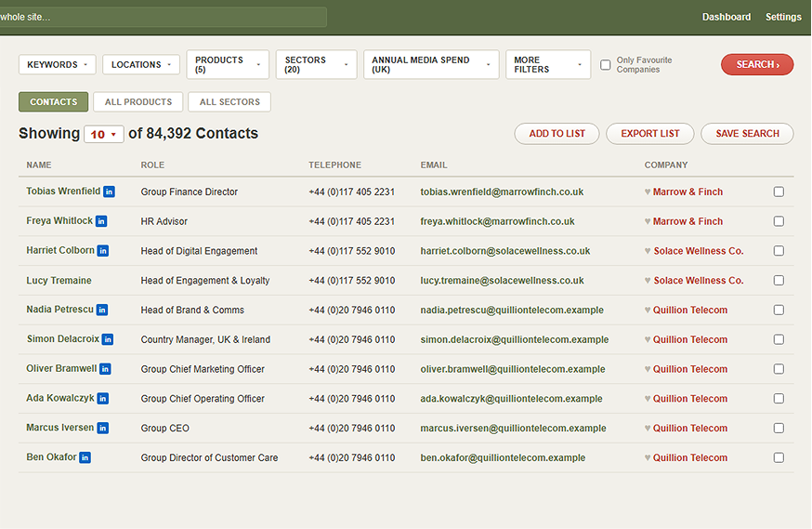Viewport: 812px width, 529px height.
Task: Click the Export List button
Action: [650, 134]
